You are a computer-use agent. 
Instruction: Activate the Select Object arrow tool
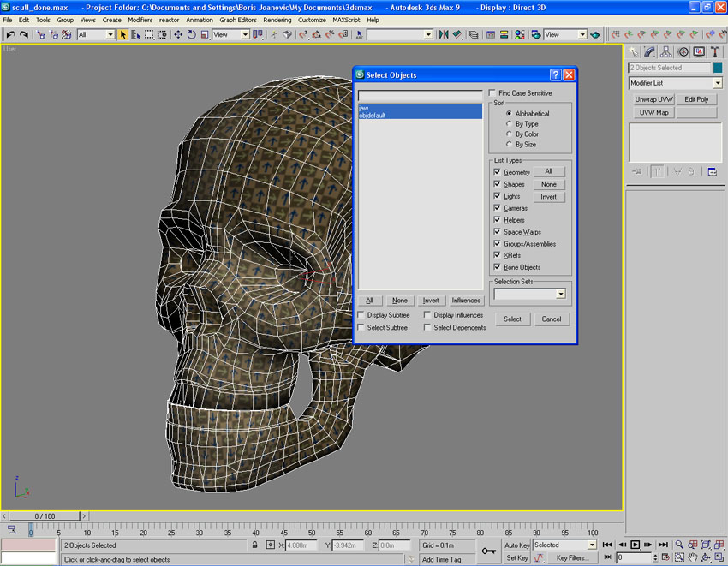[123, 34]
